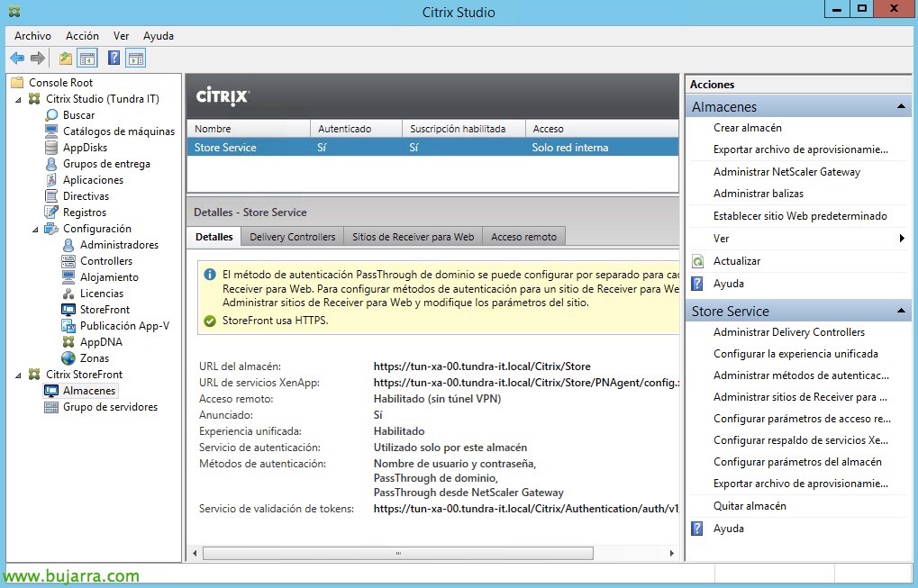Viewport: 918px width, 588px height.
Task: Collapse the Store Service actions section
Action: [901, 311]
